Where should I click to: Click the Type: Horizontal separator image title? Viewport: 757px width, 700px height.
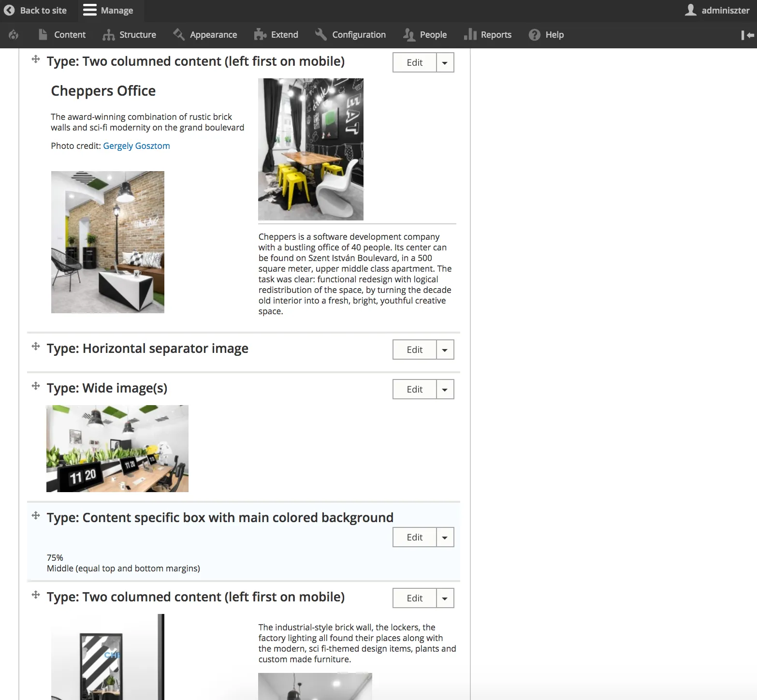[147, 349]
